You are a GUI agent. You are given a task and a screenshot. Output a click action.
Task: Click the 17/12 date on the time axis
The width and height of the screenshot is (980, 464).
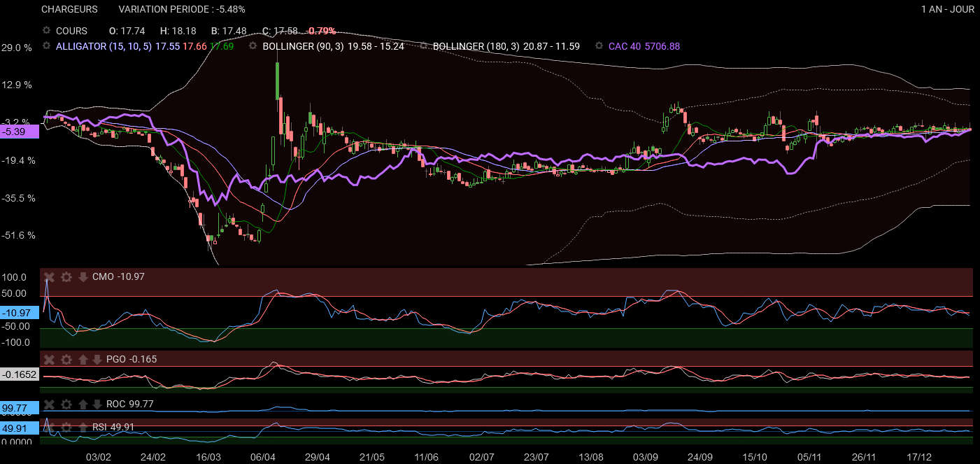point(918,457)
